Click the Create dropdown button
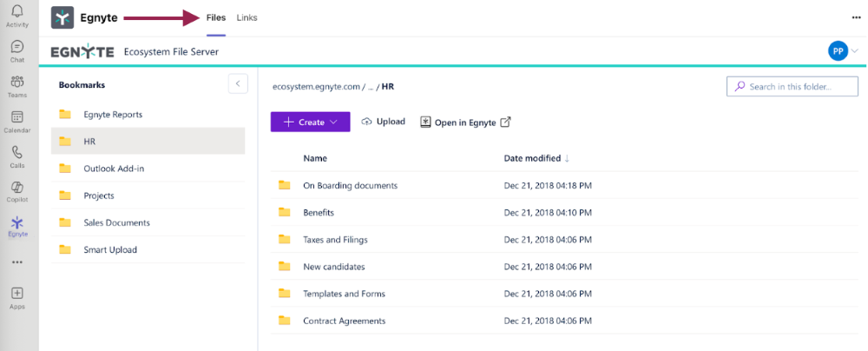Image resolution: width=868 pixels, height=351 pixels. tap(311, 122)
